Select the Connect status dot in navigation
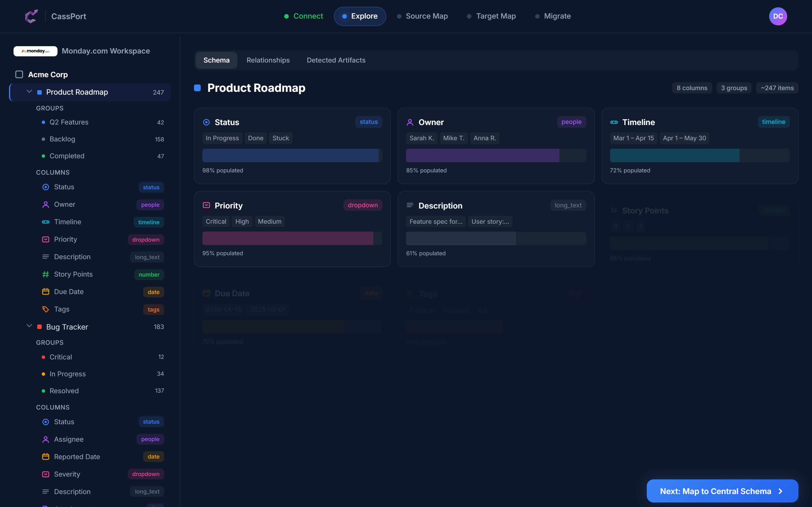 coord(287,16)
